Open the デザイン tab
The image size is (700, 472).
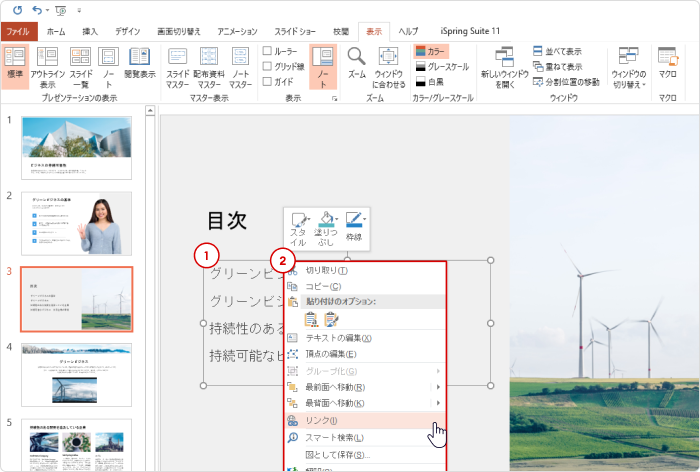(x=128, y=32)
